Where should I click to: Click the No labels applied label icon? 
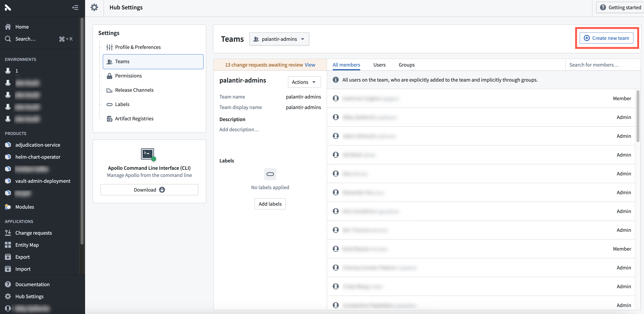270,174
